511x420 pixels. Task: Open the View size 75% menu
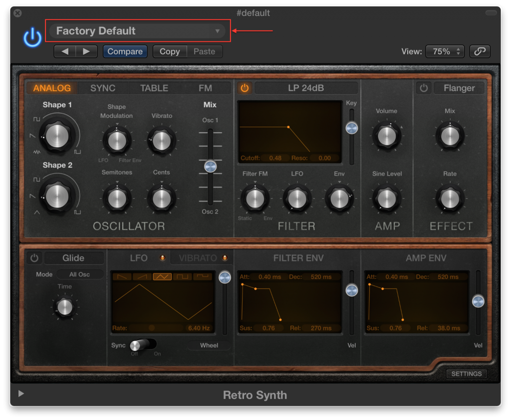click(x=445, y=51)
